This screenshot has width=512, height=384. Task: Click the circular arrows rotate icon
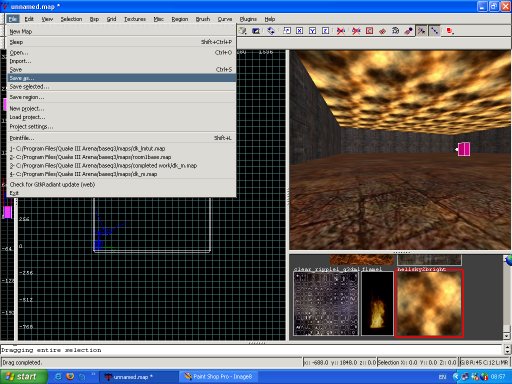tap(271, 31)
